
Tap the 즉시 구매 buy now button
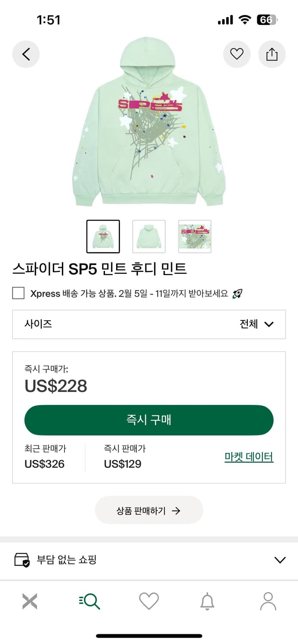[x=149, y=420]
